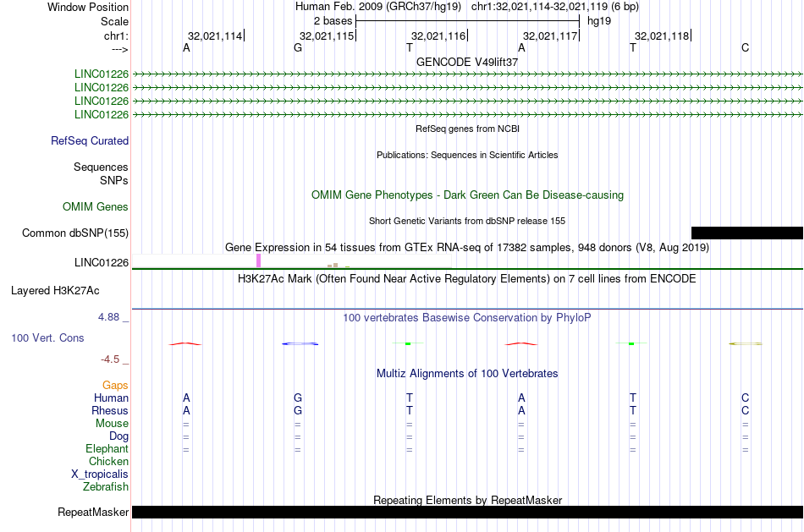
Task: Select the Rhesus alignment row label
Action: [110, 410]
